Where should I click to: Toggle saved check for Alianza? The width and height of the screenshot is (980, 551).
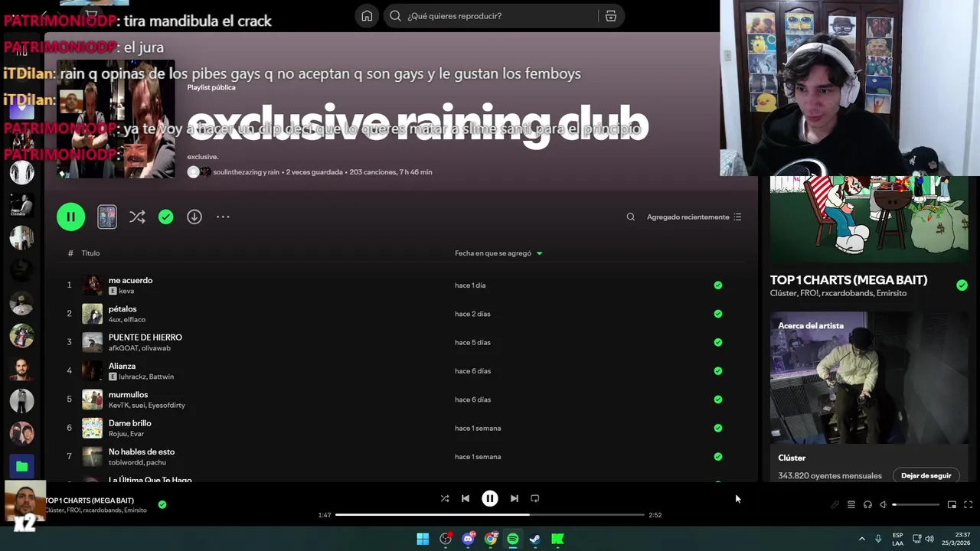point(718,371)
